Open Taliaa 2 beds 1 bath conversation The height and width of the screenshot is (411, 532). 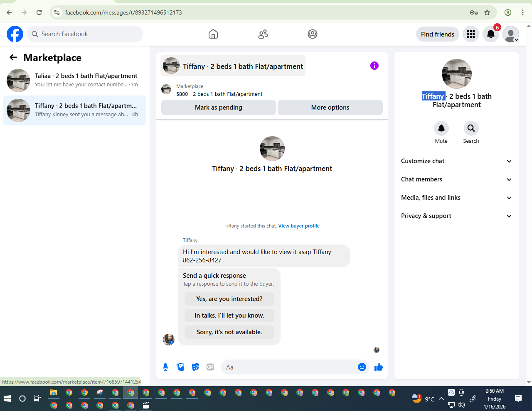coord(75,81)
